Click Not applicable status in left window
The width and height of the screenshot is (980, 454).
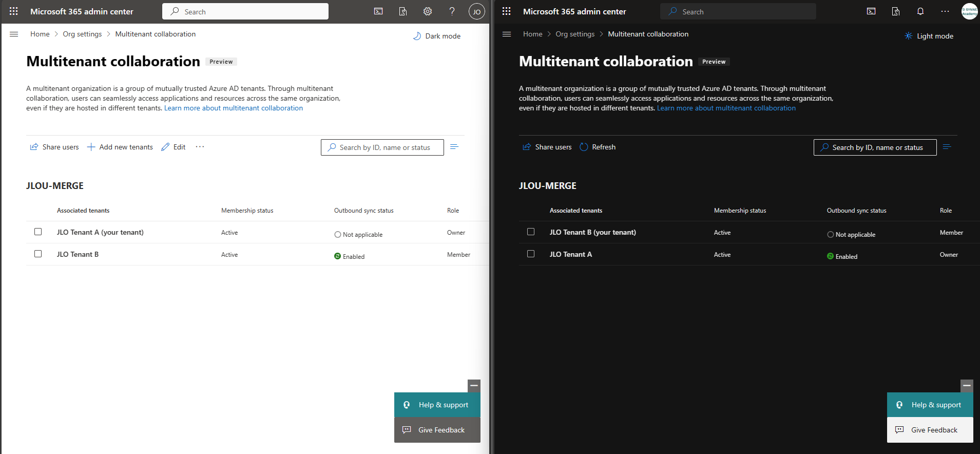pyautogui.click(x=358, y=234)
